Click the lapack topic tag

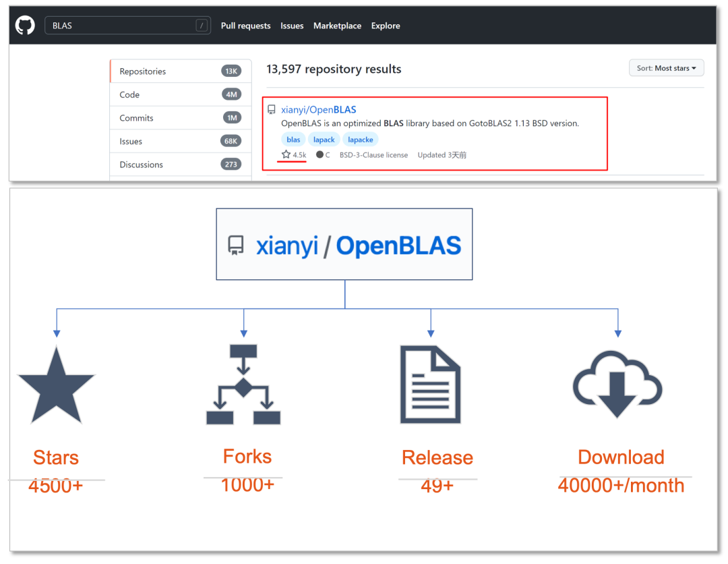click(324, 140)
